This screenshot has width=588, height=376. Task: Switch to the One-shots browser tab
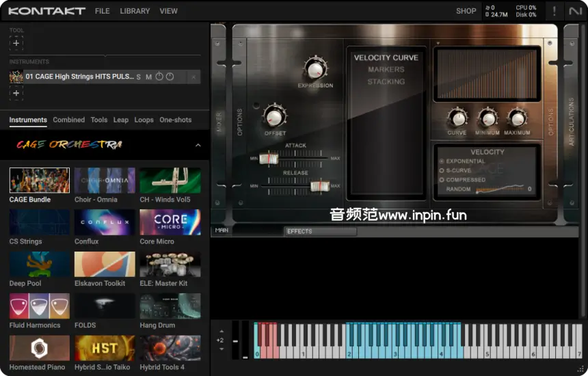[176, 120]
